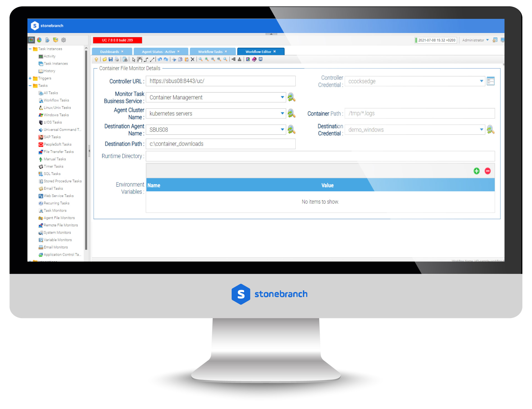532x409 pixels.
Task: Click the save record toolbar icon
Action: [110, 60]
